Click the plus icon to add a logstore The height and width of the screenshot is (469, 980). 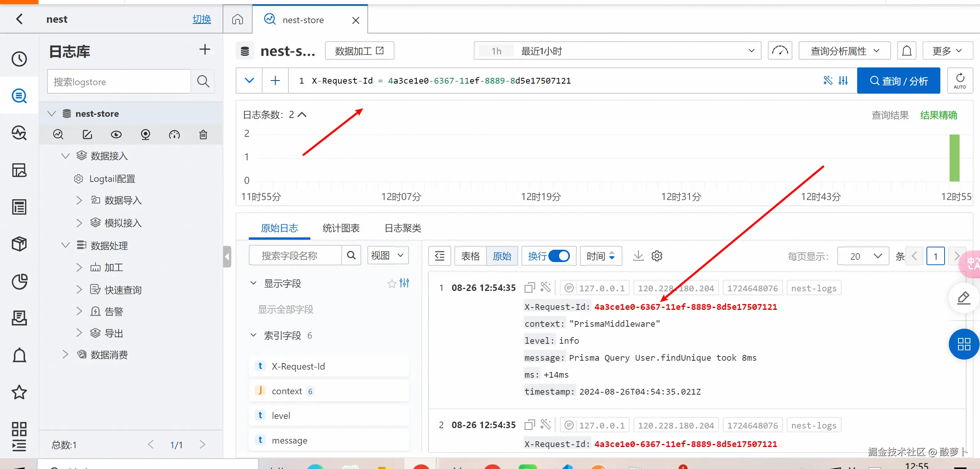pyautogui.click(x=204, y=50)
